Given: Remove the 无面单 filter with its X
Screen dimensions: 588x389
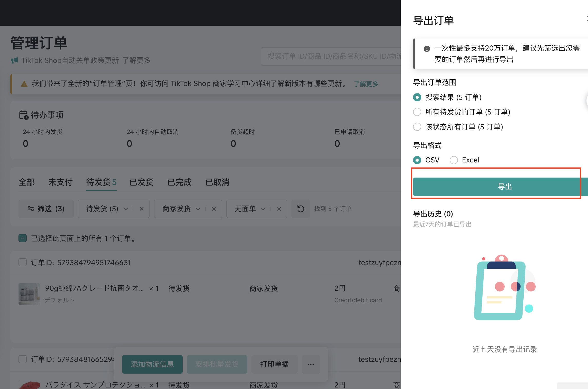Looking at the screenshot, I should 279,209.
